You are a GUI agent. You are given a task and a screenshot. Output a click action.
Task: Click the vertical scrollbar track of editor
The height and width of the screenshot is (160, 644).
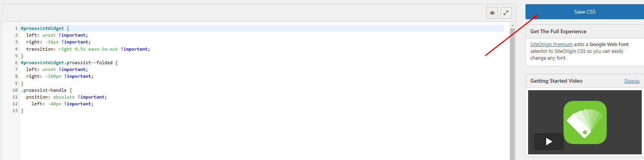pyautogui.click(x=512, y=94)
